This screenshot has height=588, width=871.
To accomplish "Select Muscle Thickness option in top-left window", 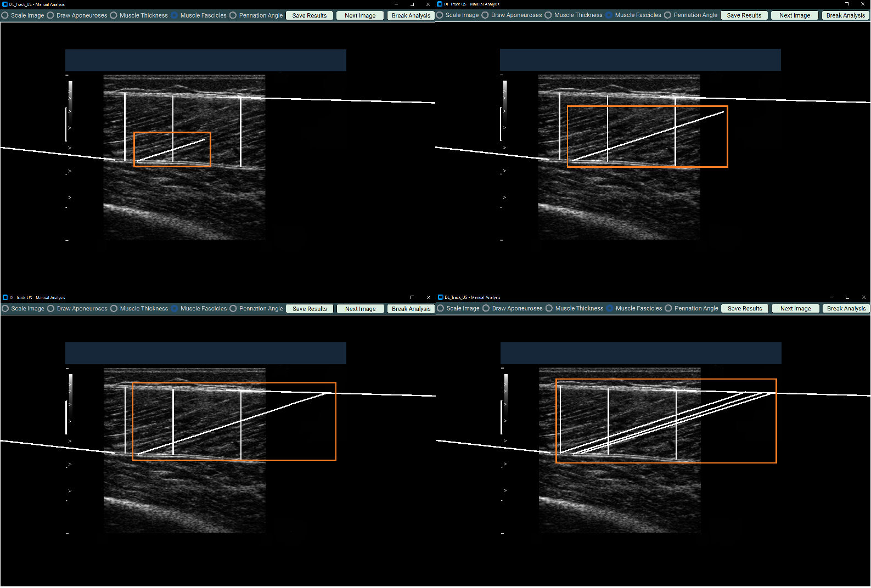I will [x=114, y=15].
